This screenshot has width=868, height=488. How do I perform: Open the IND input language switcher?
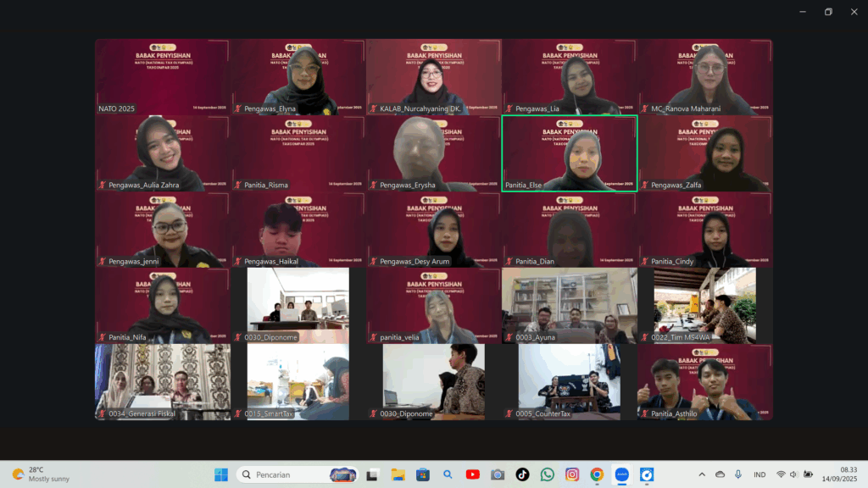[x=759, y=474]
